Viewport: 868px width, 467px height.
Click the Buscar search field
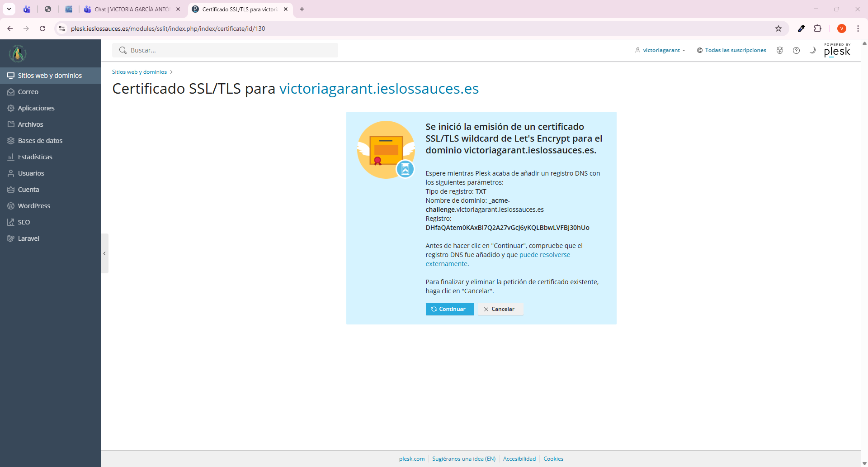coord(225,50)
